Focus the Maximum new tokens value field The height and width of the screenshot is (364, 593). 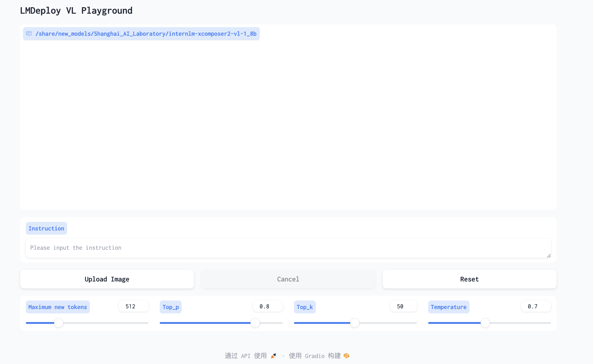134,307
